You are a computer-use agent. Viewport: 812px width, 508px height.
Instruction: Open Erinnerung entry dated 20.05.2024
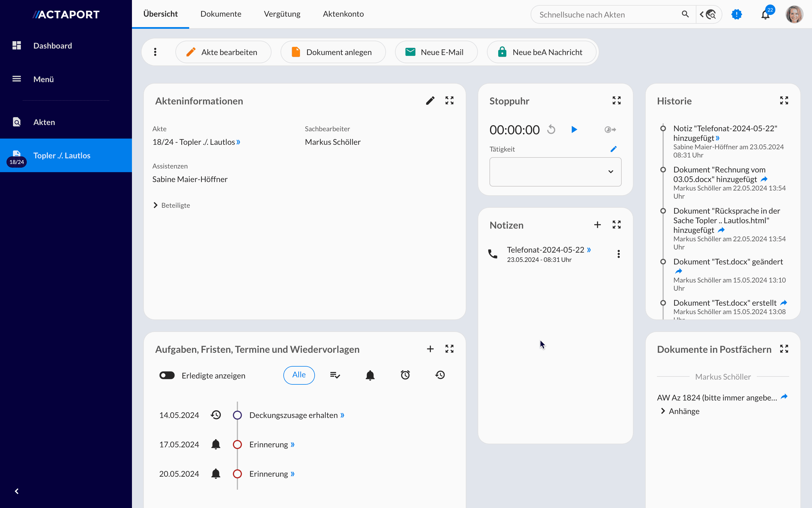point(272,474)
